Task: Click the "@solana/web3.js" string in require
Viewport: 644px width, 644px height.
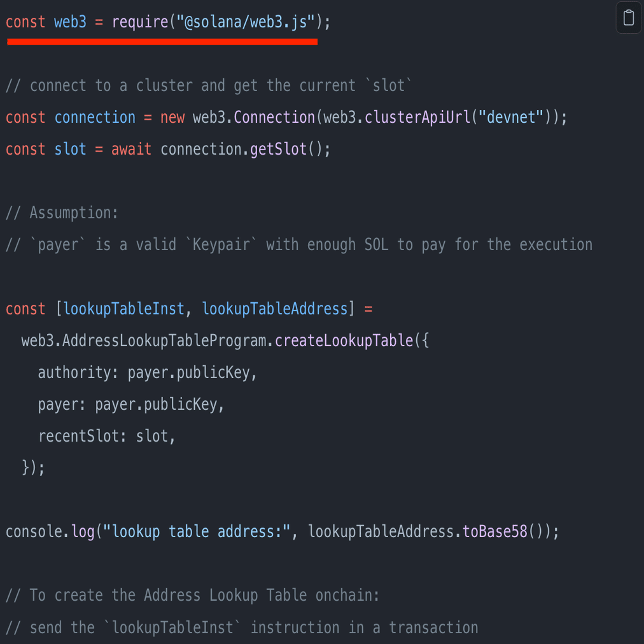Action: point(246,22)
